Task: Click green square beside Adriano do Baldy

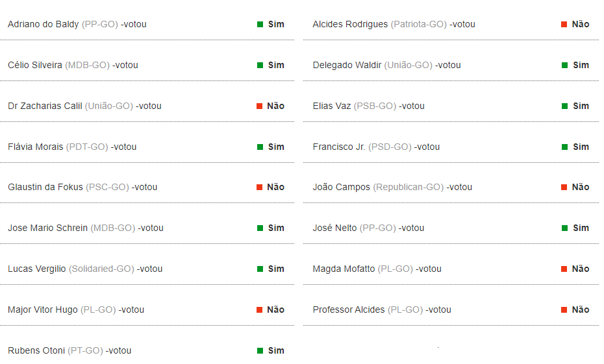Action: [x=260, y=25]
